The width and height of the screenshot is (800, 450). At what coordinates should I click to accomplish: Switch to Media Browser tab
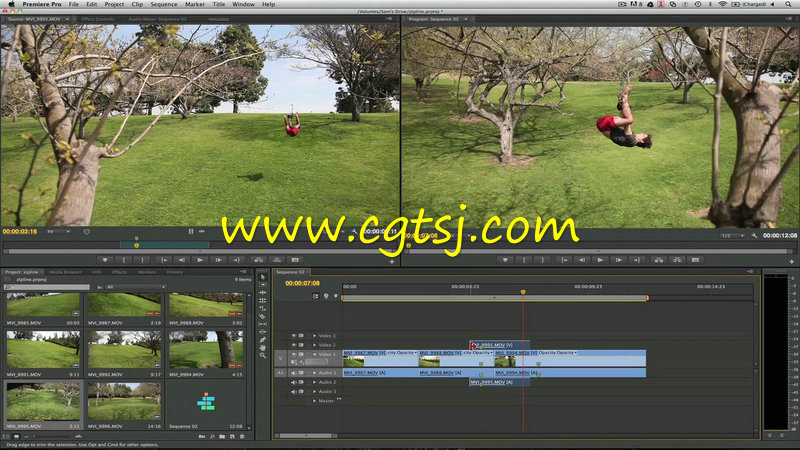pos(65,272)
